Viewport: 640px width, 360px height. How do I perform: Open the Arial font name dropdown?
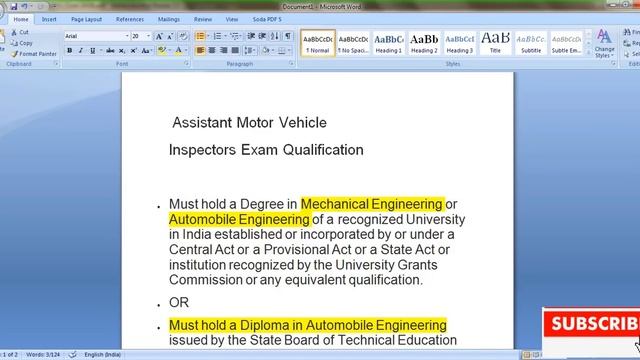(127, 36)
